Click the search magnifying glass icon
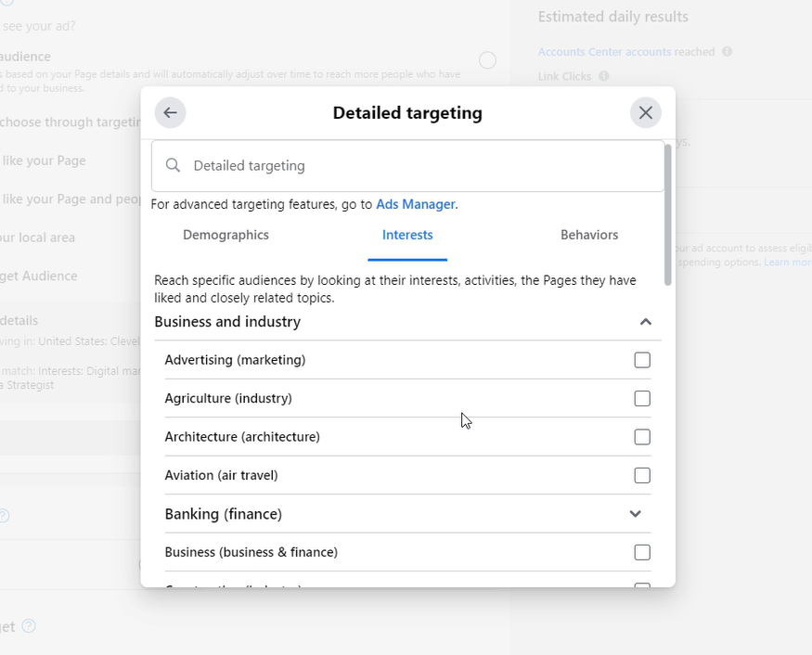 (172, 165)
